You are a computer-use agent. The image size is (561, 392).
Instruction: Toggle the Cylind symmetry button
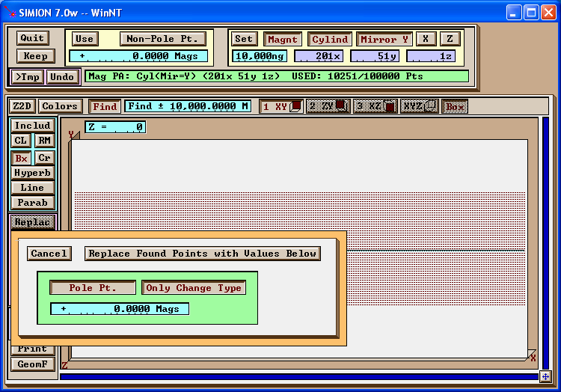tap(330, 39)
